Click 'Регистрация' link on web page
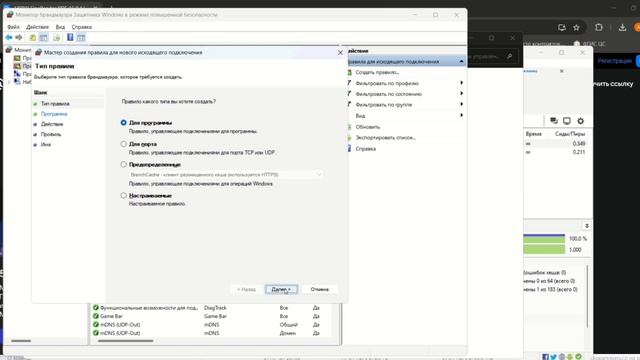Screen dimensions: 640x360 pos(614,61)
